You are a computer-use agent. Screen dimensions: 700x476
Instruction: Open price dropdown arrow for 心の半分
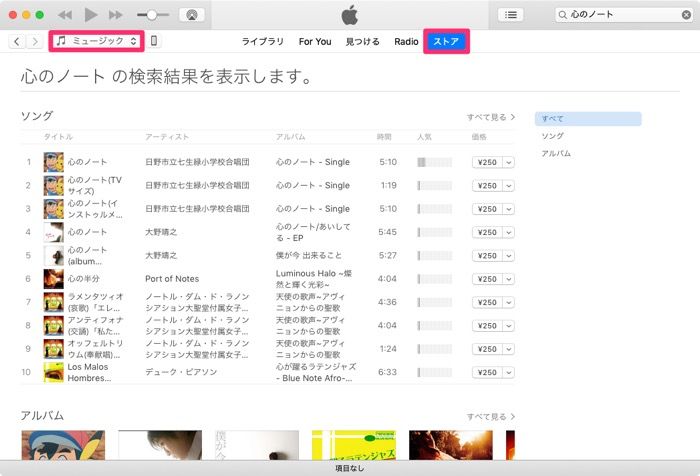pos(508,279)
